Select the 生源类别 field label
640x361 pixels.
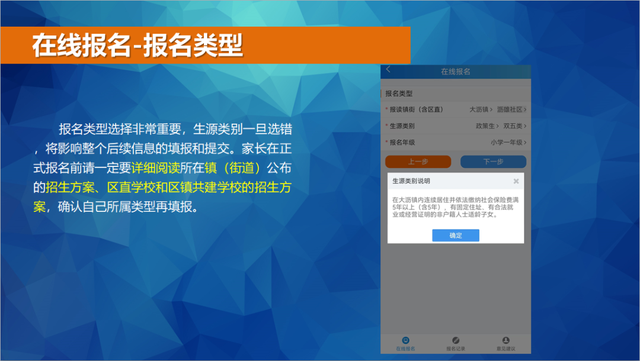(402, 126)
